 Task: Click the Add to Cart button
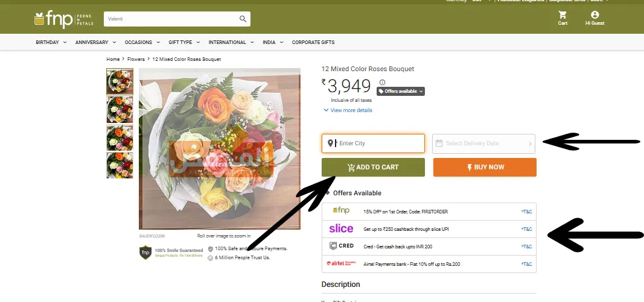point(373,167)
